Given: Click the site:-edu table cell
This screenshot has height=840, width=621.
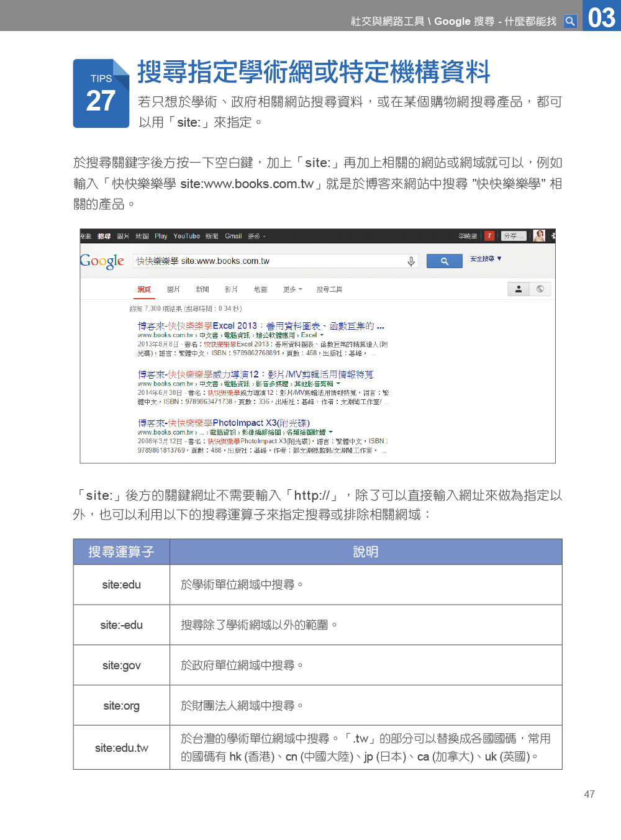Looking at the screenshot, I should pyautogui.click(x=122, y=625).
